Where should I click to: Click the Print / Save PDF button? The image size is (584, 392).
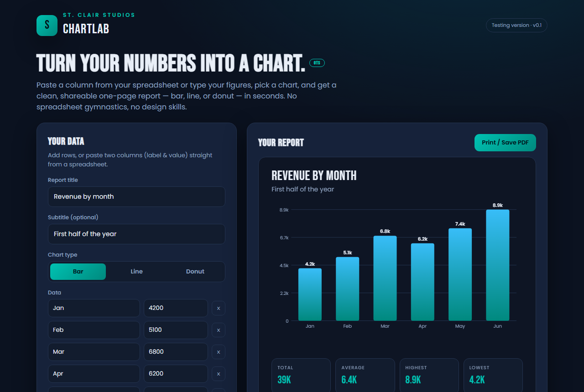pyautogui.click(x=505, y=143)
